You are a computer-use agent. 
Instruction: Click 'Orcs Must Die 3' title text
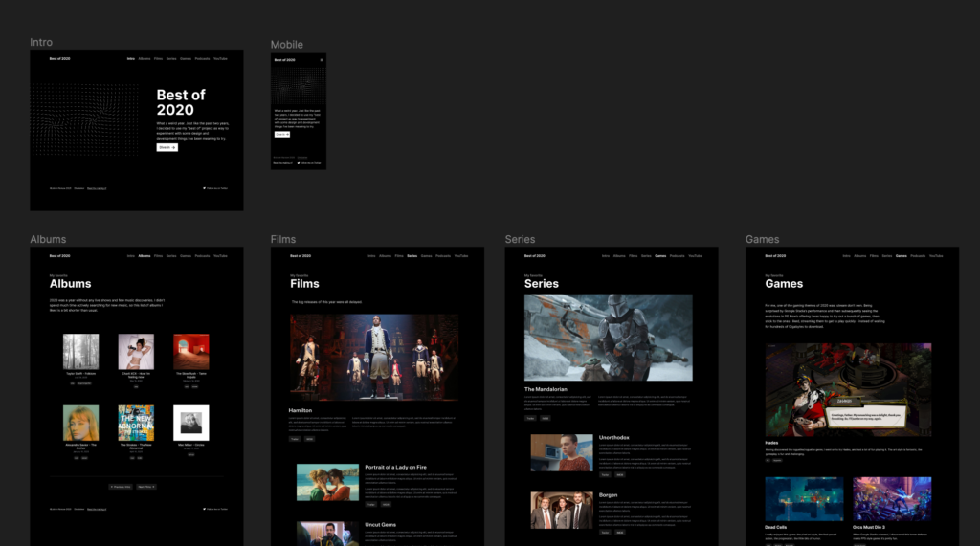tap(869, 527)
